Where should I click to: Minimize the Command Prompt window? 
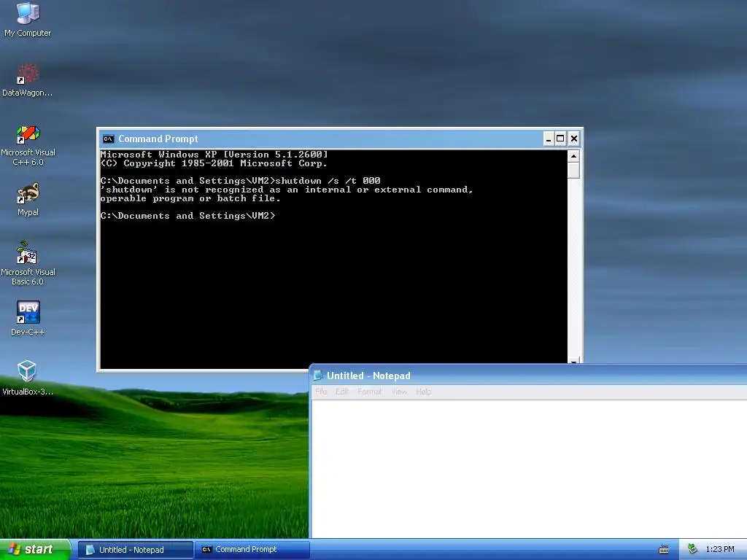point(549,139)
